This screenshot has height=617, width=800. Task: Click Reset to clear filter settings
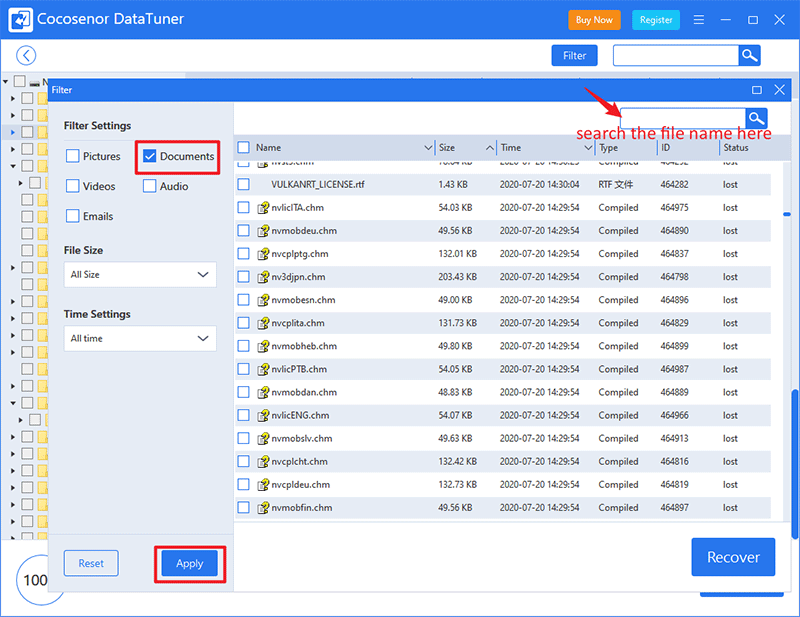(x=91, y=563)
